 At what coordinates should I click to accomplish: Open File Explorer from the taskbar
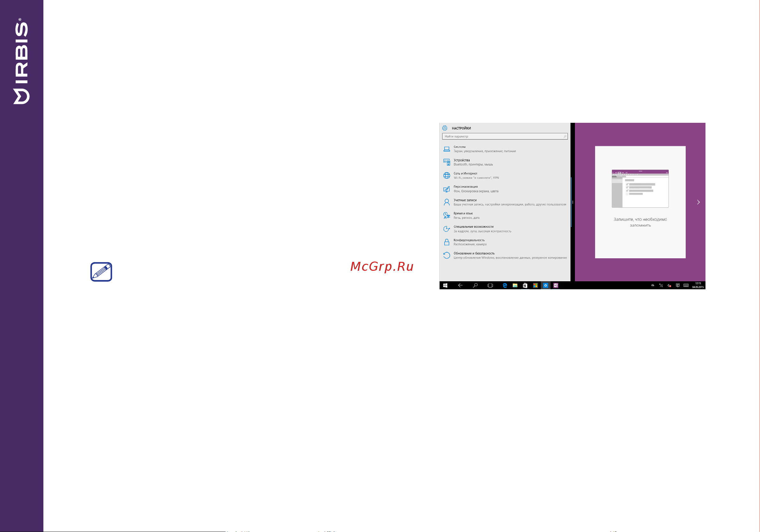point(515,285)
